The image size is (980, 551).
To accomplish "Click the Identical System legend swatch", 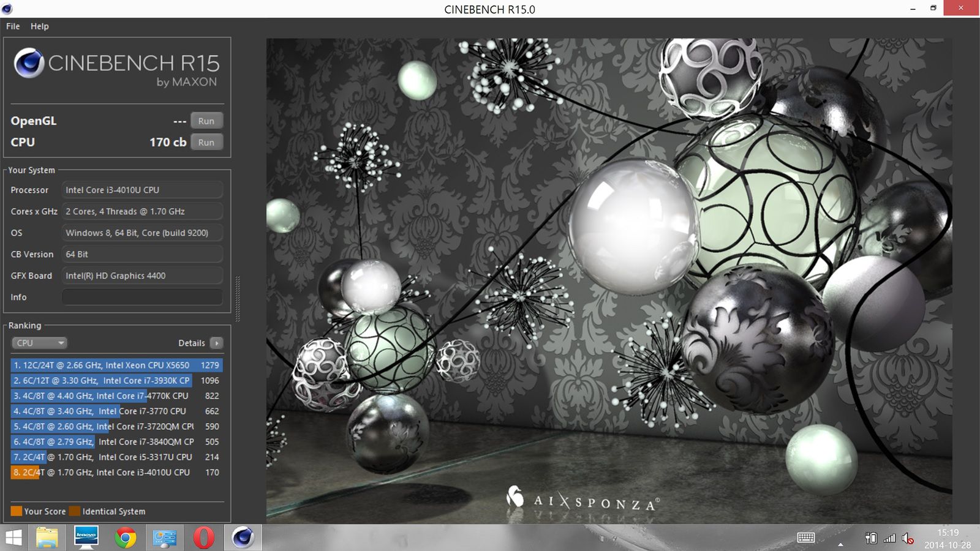I will point(75,511).
